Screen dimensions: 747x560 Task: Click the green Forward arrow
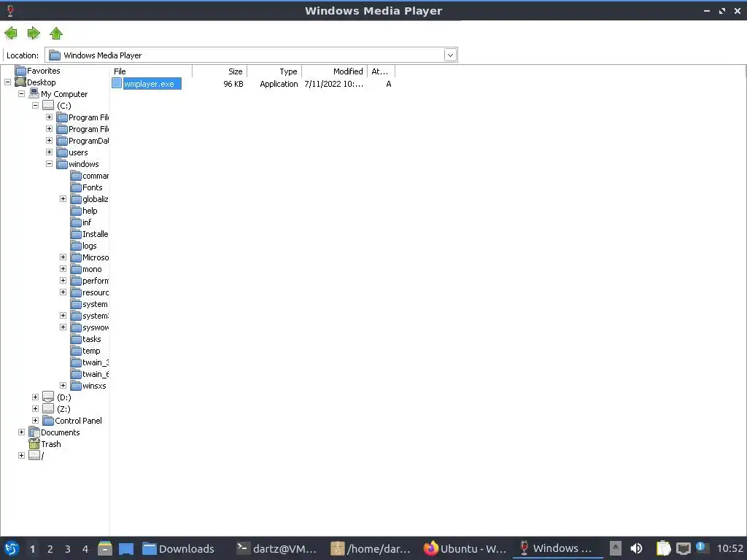coord(34,34)
